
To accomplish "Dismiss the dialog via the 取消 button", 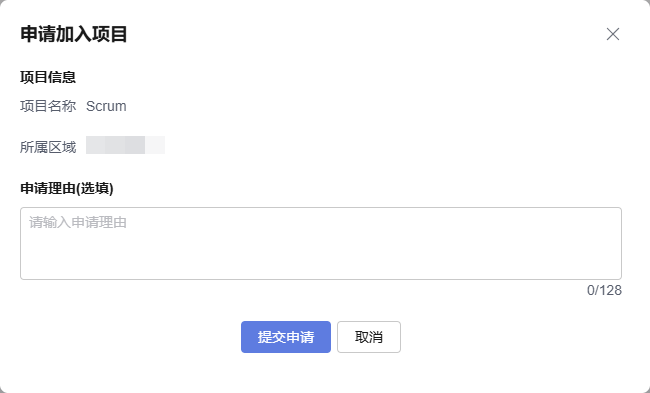I will pos(369,337).
